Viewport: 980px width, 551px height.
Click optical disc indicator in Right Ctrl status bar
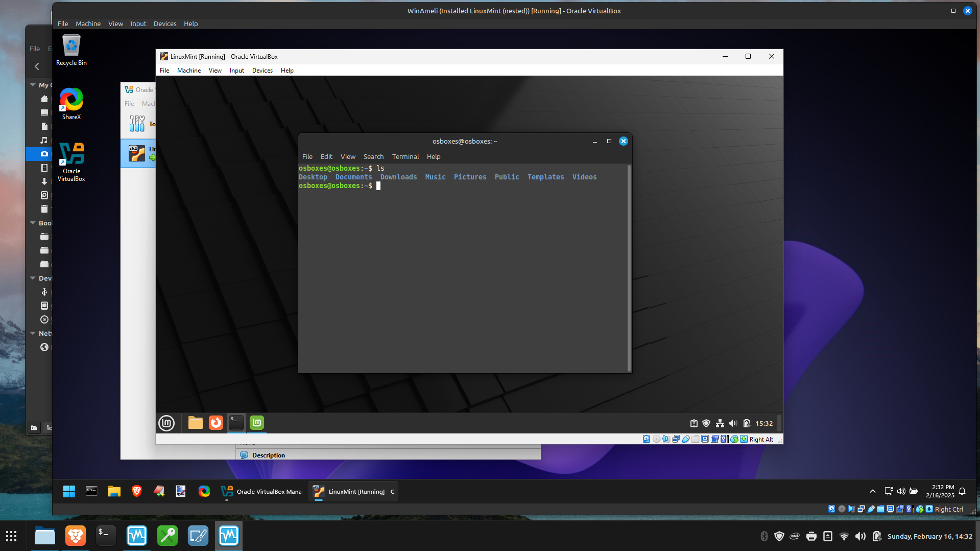click(842, 509)
